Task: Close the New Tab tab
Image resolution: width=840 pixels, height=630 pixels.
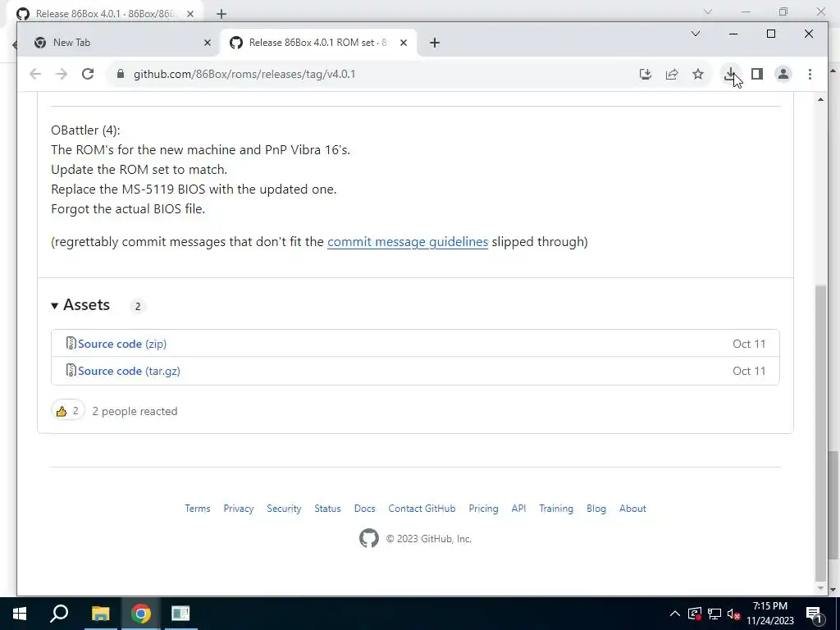Action: [x=208, y=43]
